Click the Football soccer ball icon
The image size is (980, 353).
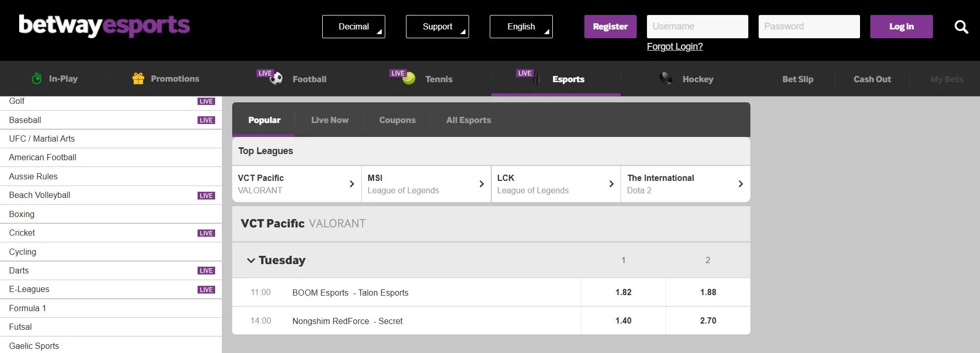tap(276, 79)
